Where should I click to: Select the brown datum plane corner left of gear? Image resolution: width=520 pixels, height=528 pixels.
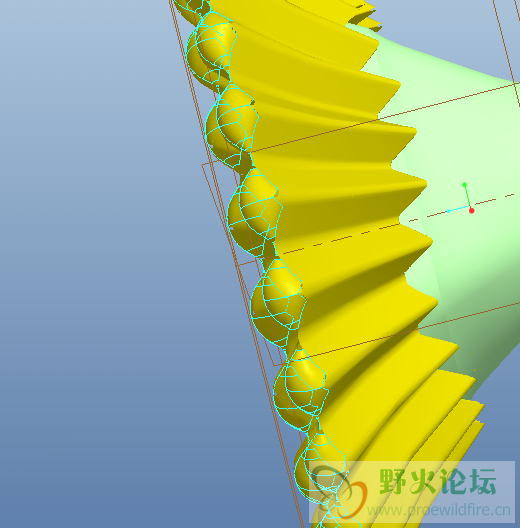[x=204, y=166]
